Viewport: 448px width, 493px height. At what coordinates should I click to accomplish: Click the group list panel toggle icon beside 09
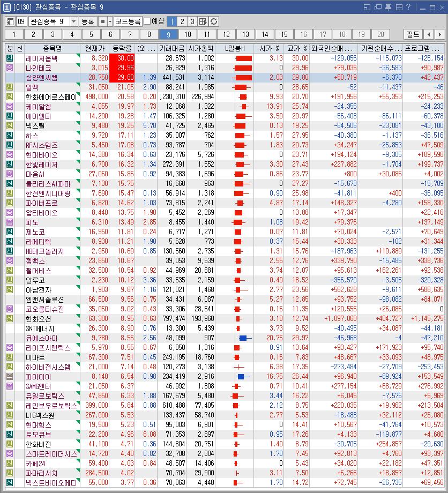(x=10, y=21)
